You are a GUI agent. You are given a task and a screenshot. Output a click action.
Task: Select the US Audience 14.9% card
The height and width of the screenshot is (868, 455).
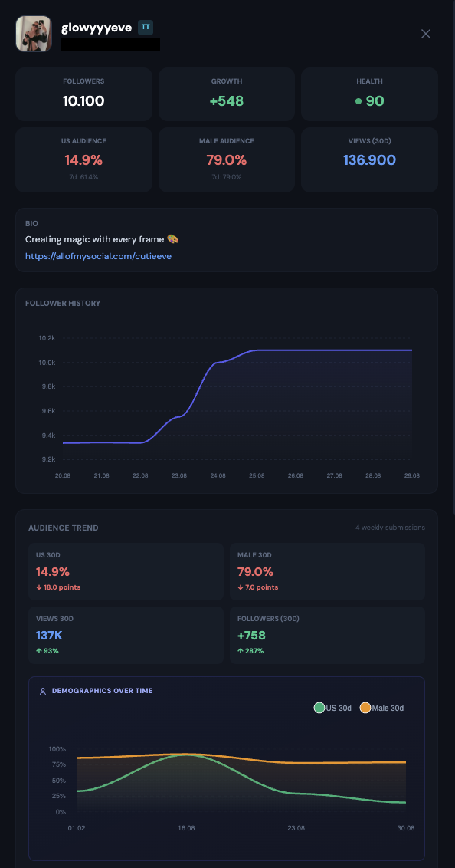(83, 160)
